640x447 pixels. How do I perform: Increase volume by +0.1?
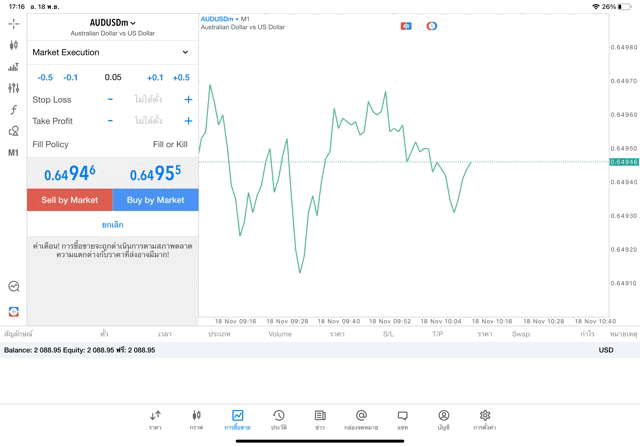tap(155, 77)
